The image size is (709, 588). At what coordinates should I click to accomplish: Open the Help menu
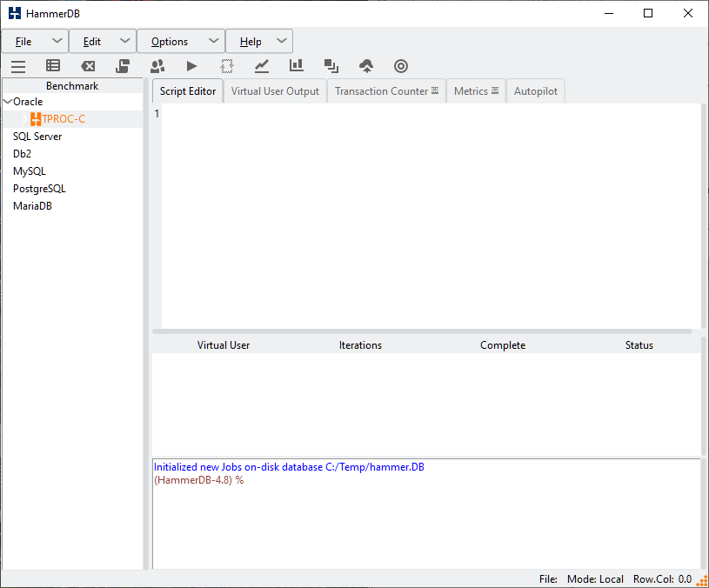pos(259,42)
